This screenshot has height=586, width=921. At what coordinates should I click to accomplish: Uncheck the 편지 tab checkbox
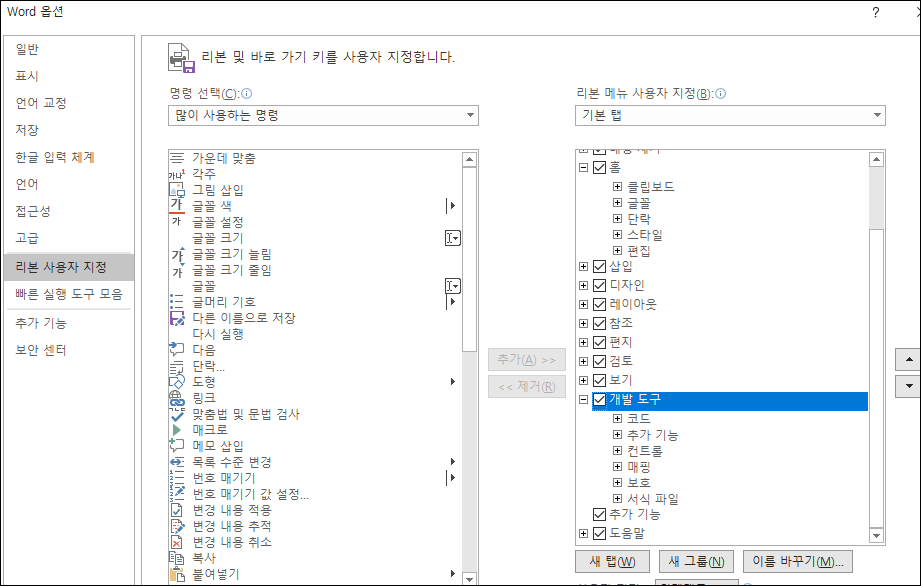(599, 342)
